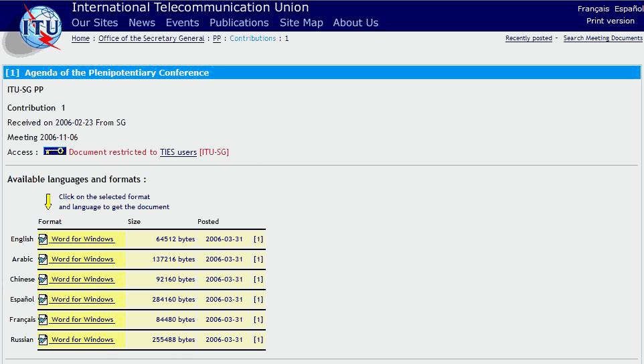
Task: Open the Our Sites menu
Action: pos(95,23)
